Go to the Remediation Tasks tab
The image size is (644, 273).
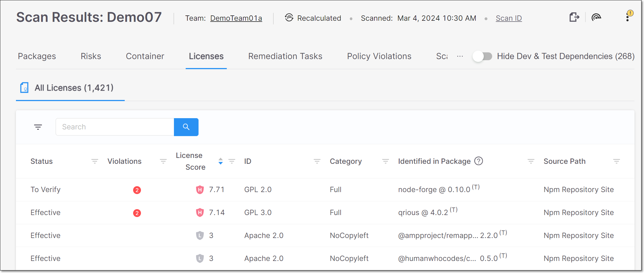[285, 56]
